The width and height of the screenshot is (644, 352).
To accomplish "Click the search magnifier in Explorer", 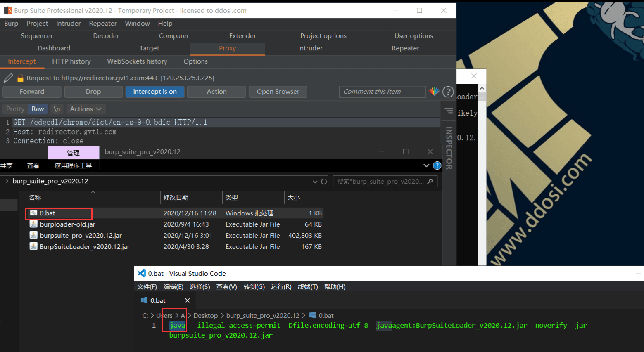I will point(430,181).
